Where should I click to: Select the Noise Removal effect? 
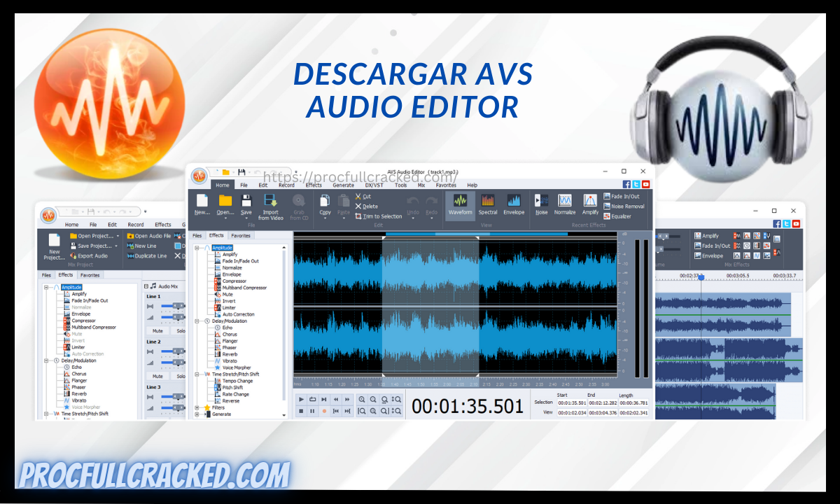(624, 206)
